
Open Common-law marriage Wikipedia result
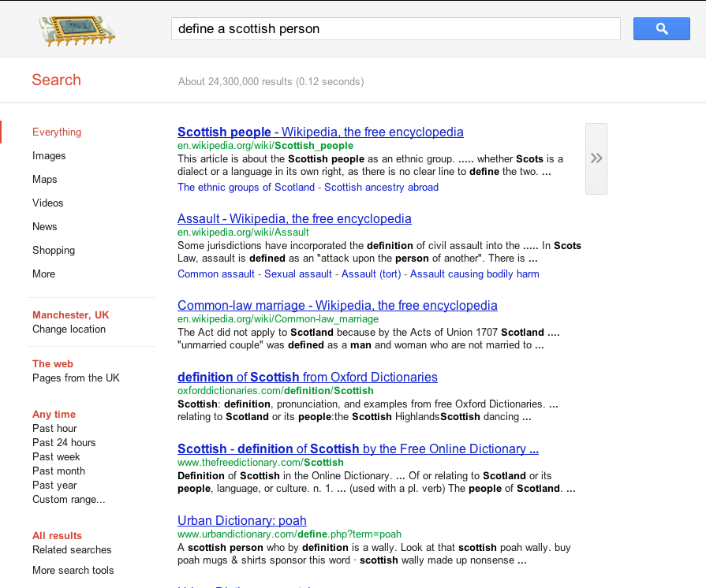[x=338, y=305]
